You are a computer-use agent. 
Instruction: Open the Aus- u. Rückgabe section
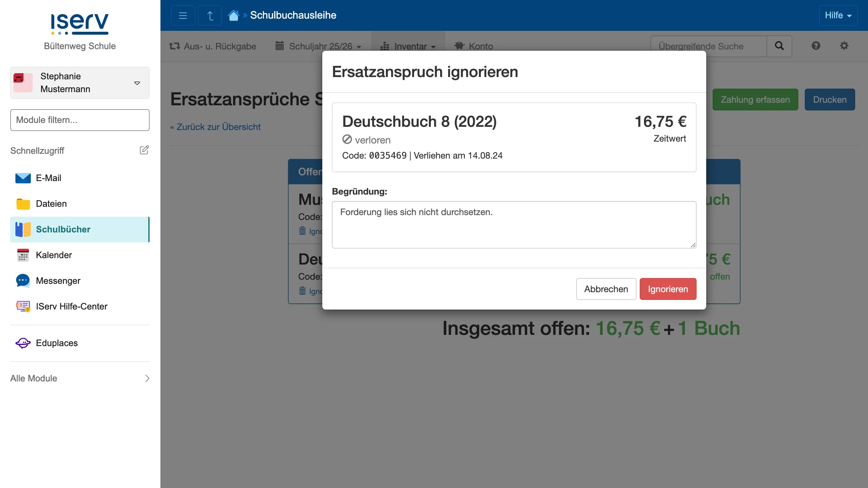click(x=212, y=46)
